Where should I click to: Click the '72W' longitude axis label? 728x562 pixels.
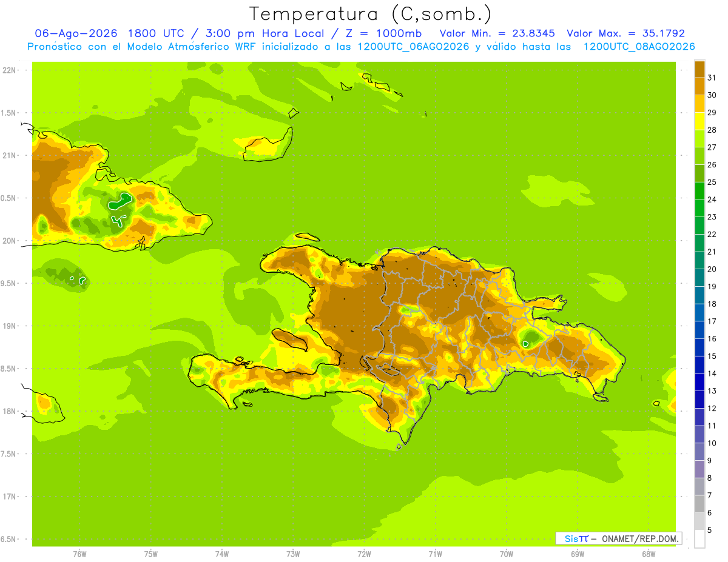[364, 554]
